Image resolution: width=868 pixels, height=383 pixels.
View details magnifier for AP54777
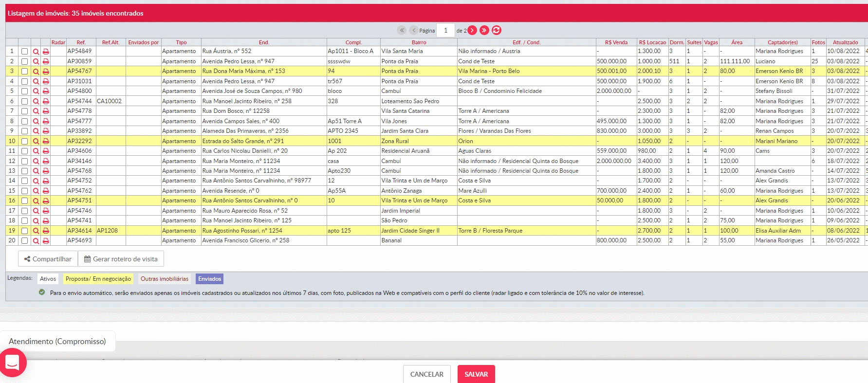36,121
